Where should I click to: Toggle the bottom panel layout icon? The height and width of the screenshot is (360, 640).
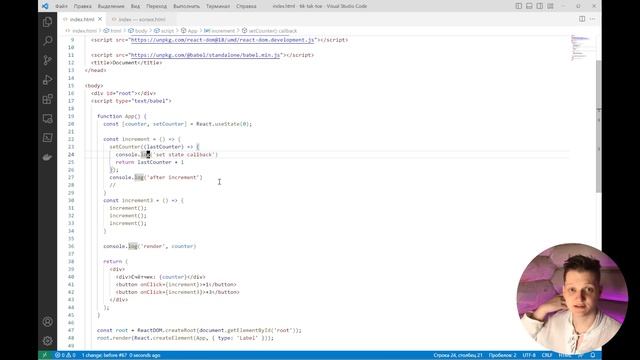(529, 6)
